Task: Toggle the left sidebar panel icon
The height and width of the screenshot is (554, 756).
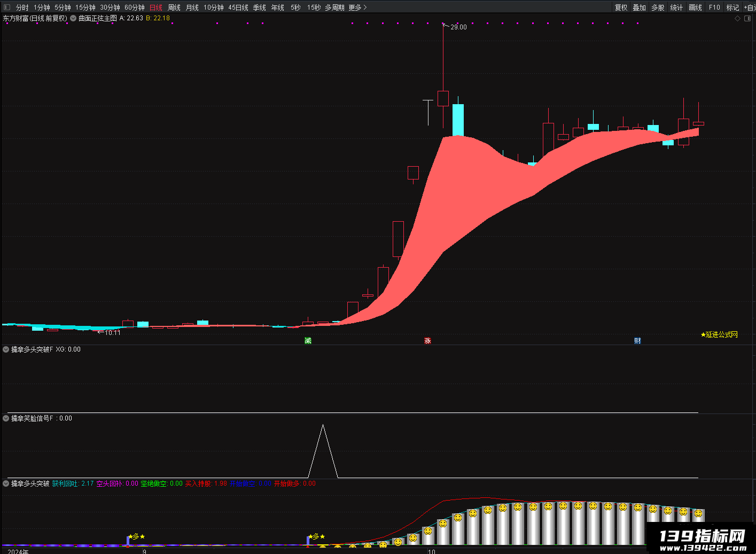Action: 7,7
